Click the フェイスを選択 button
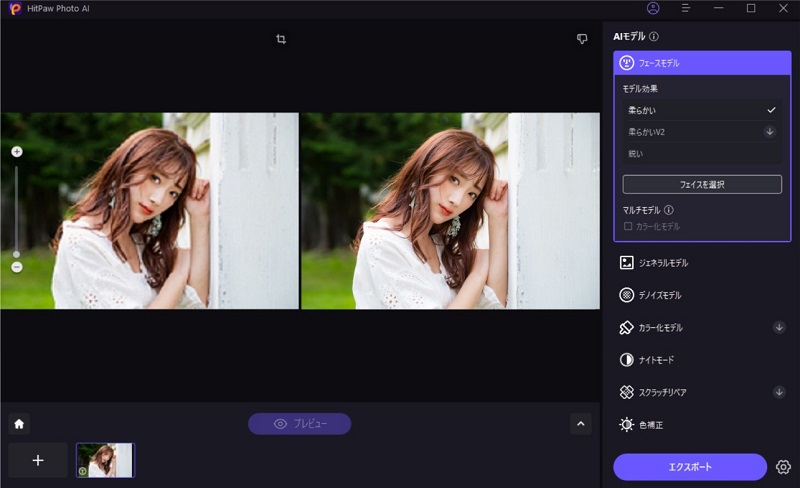Viewport: 800px width, 488px height. point(702,184)
